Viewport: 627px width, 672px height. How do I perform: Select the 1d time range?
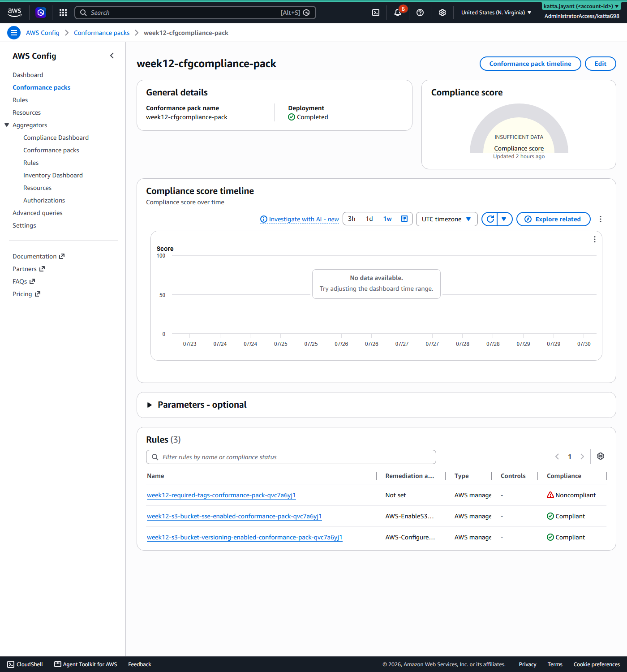[369, 219]
